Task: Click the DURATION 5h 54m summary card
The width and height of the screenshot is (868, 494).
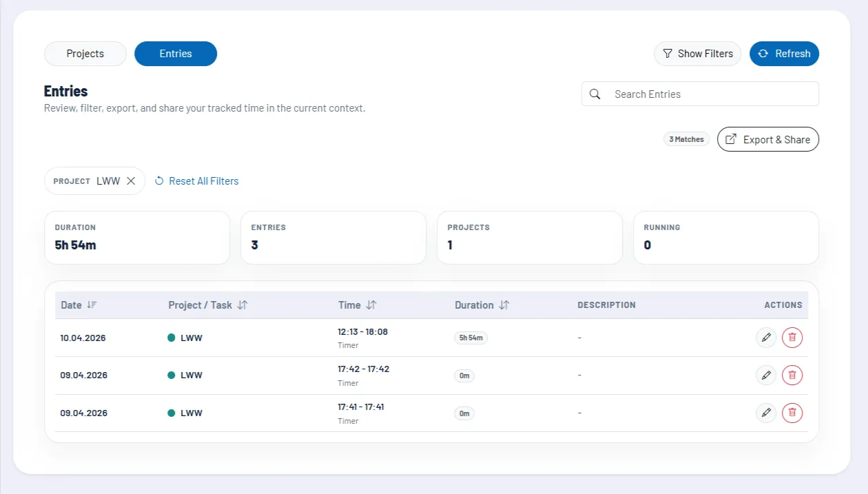Action: (137, 238)
